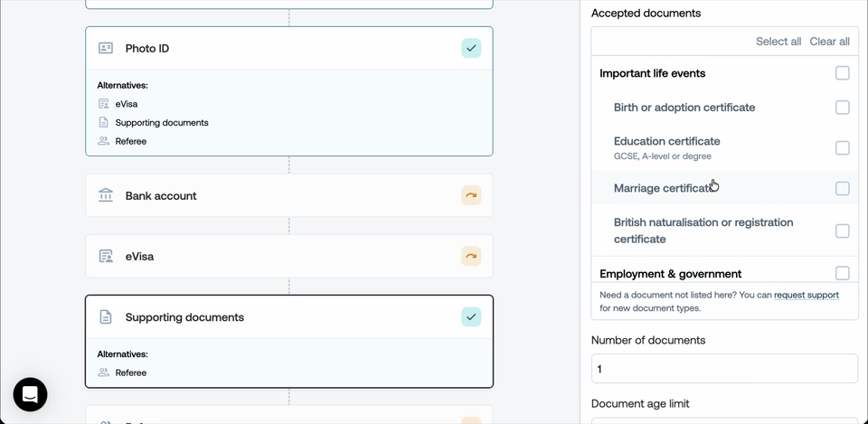This screenshot has height=424, width=868.
Task: Click the eVisa step icon
Action: [x=106, y=257]
